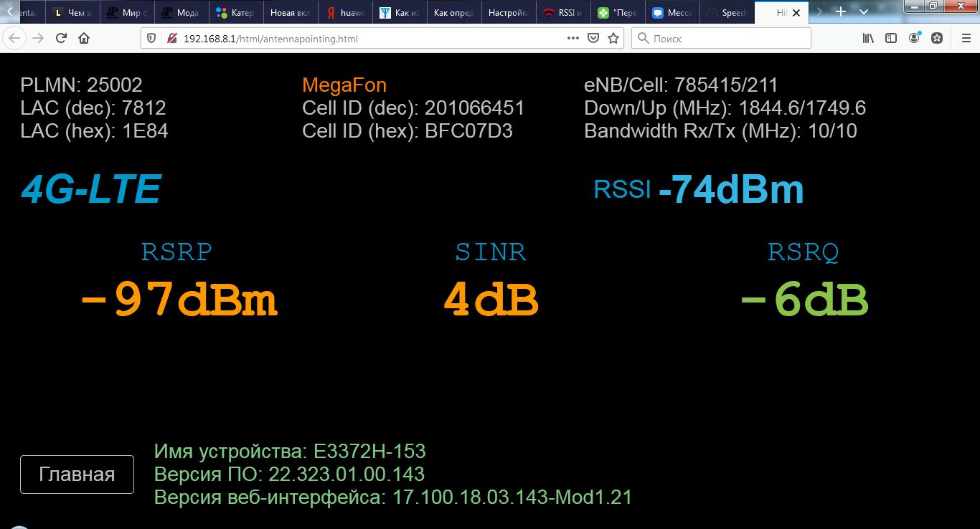Click the Главная button
Screen dimensions: 980x529
click(x=77, y=475)
